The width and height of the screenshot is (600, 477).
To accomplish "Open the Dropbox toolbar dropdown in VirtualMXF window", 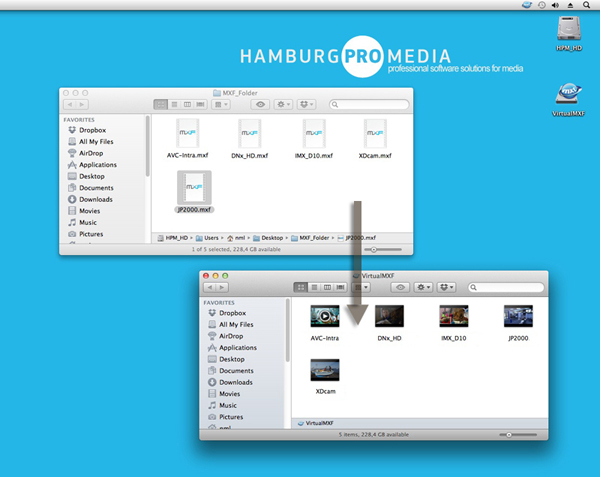I will click(x=446, y=287).
